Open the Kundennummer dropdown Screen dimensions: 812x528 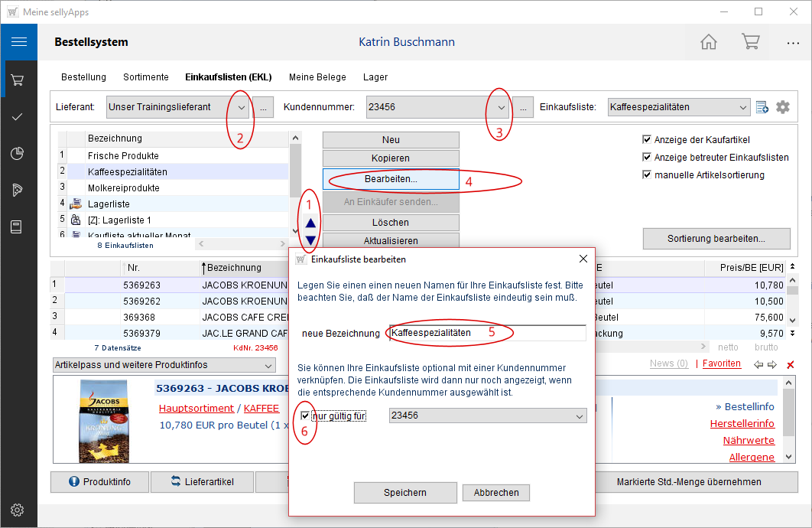click(501, 108)
